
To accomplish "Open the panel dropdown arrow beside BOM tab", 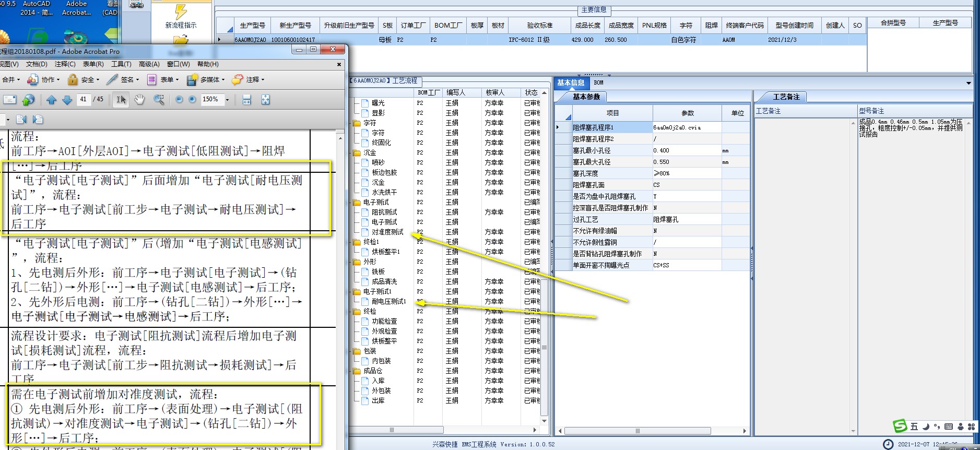I will point(969,83).
